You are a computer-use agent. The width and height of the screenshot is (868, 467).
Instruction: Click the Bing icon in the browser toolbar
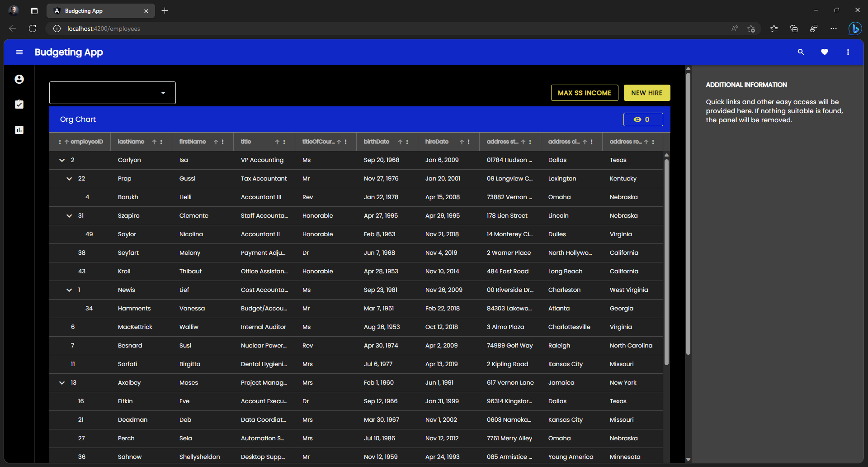[855, 28]
